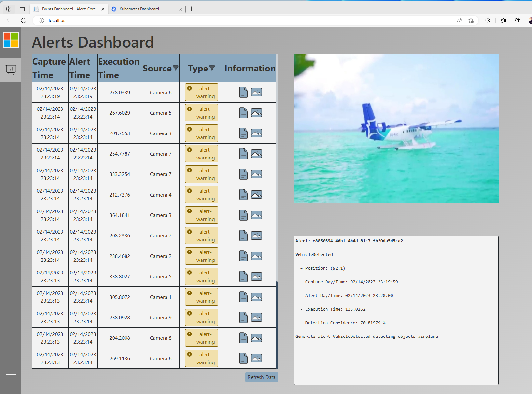Open the favorites list
This screenshot has height=394, width=532.
click(503, 20)
